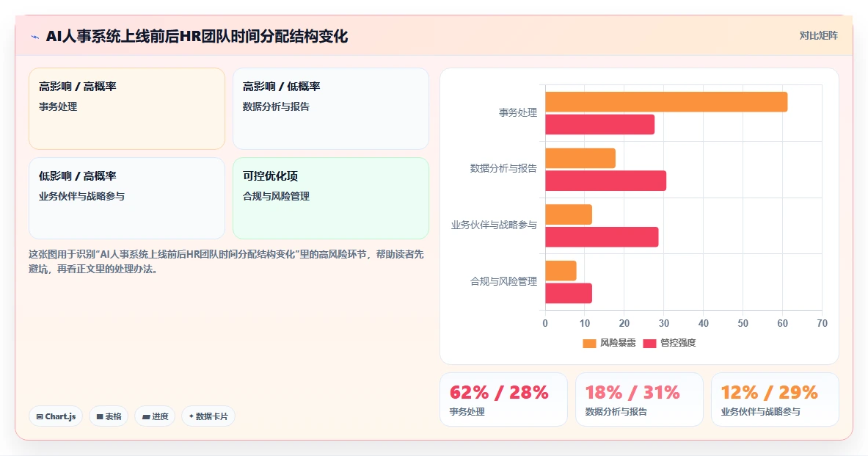
Task: Click the 数据卡片 tag chip
Action: (208, 416)
